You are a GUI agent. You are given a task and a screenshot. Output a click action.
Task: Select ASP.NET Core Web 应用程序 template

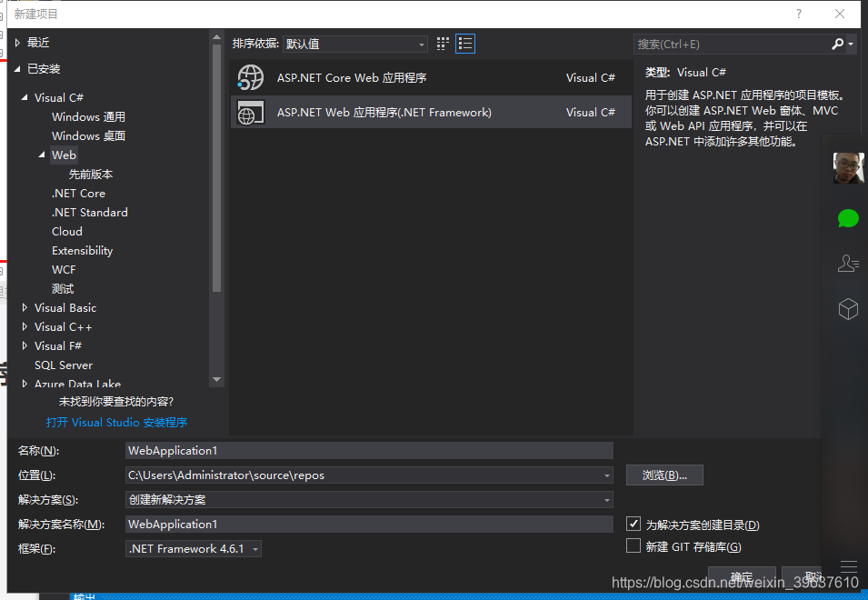pos(431,78)
